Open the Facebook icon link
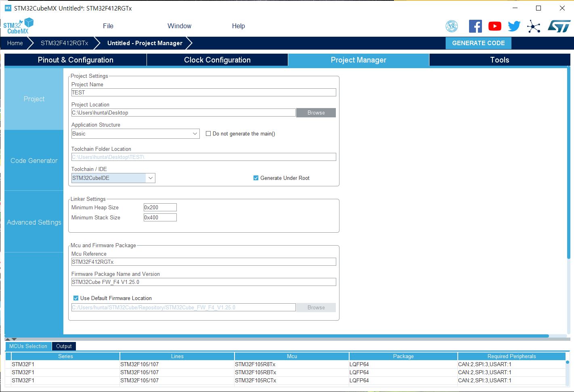This screenshot has width=574, height=392. click(475, 26)
